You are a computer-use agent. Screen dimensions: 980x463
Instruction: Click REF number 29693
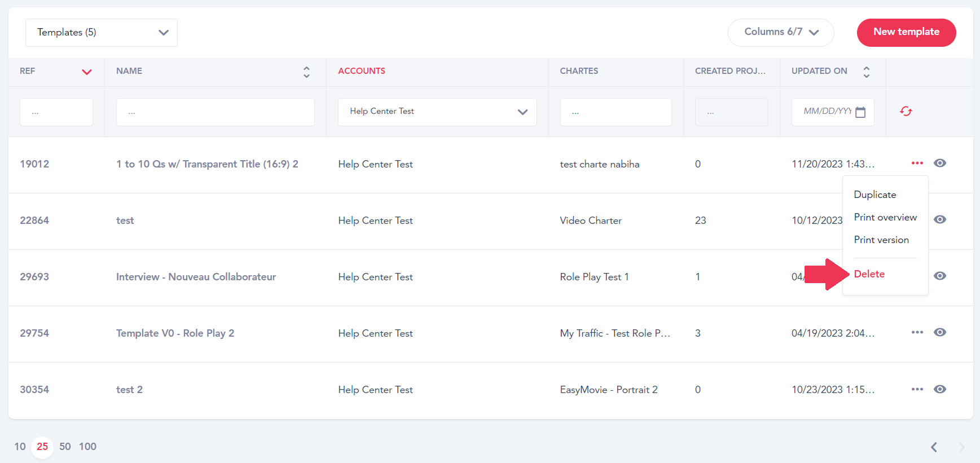[34, 277]
